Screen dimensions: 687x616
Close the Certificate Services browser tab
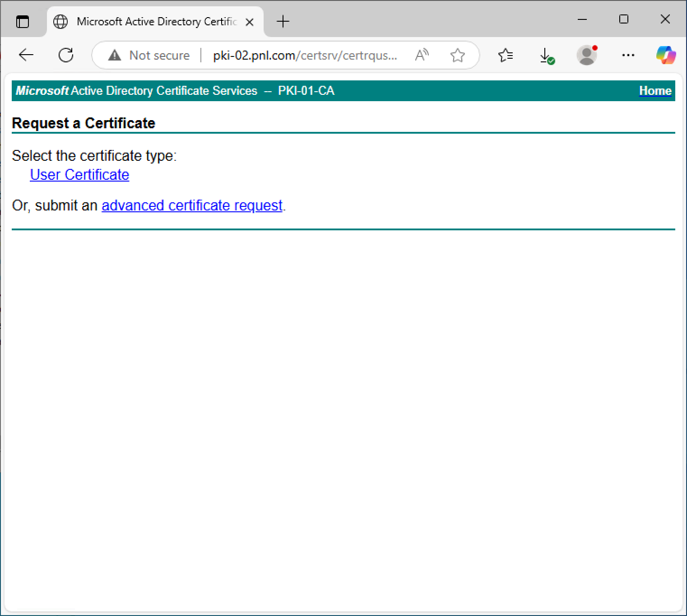[249, 22]
